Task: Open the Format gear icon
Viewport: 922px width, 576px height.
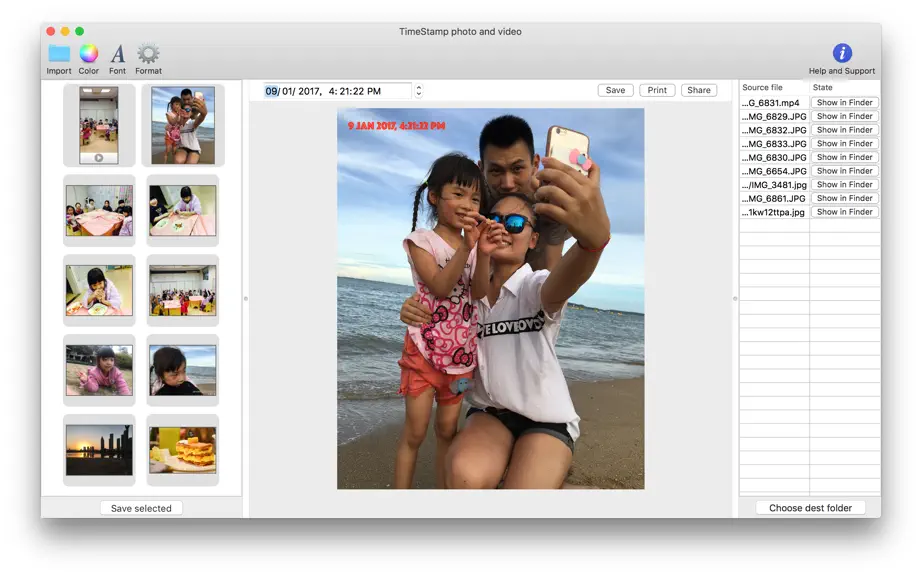Action: tap(148, 53)
